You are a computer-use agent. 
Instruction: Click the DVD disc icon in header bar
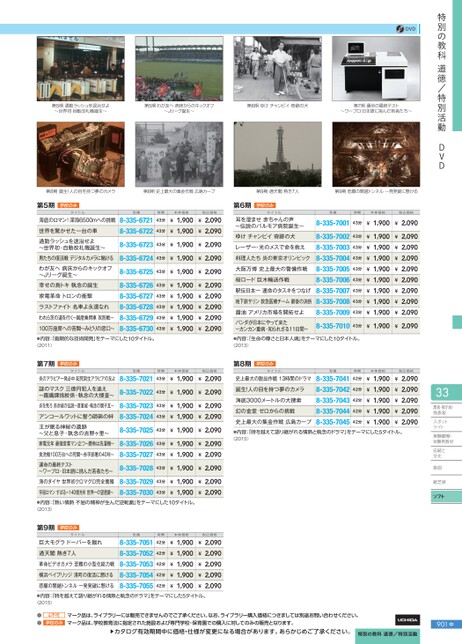pyautogui.click(x=400, y=29)
